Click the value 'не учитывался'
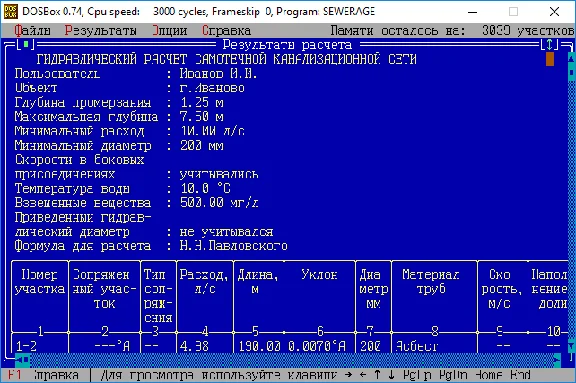The image size is (576, 383). (x=226, y=232)
